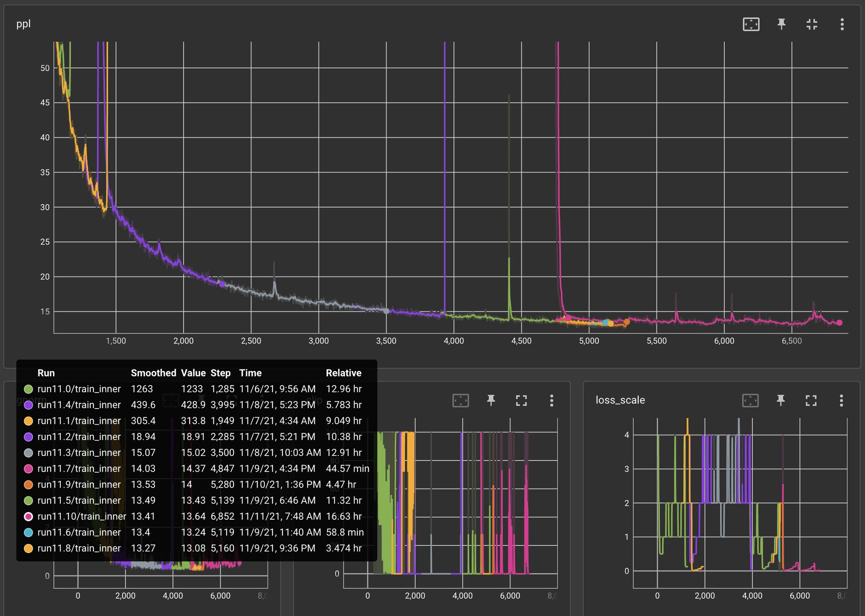The width and height of the screenshot is (865, 616).
Task: Expand clip chart to full size
Action: point(521,400)
